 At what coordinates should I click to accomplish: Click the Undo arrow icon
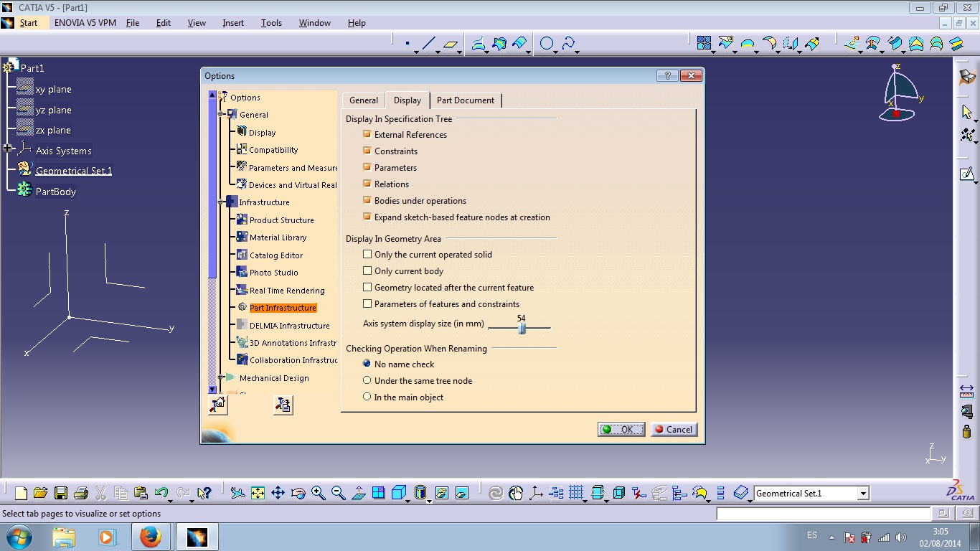click(161, 493)
